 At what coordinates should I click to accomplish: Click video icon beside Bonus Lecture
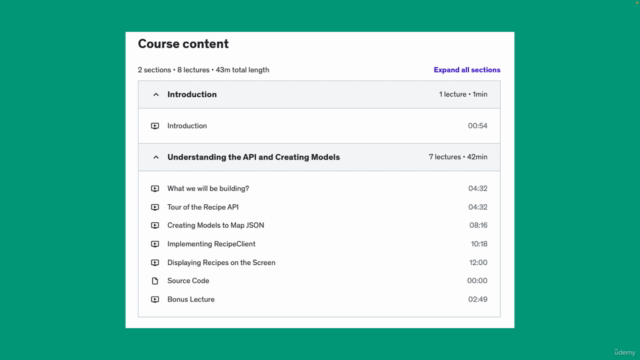click(x=155, y=300)
